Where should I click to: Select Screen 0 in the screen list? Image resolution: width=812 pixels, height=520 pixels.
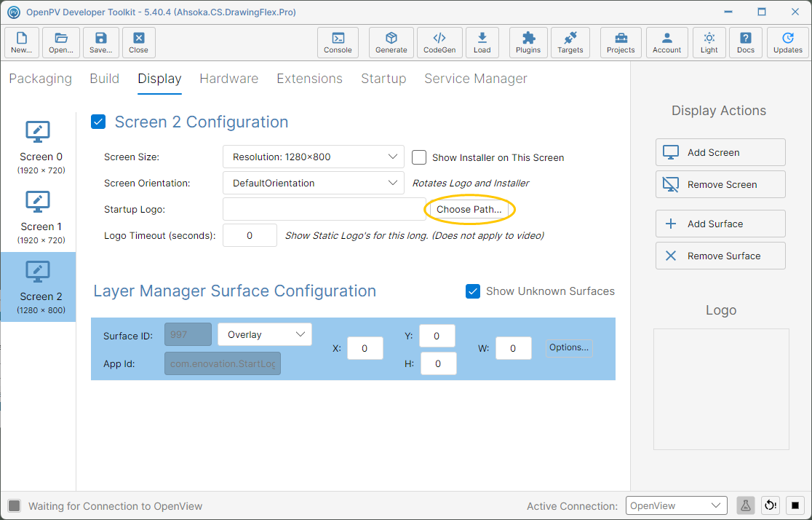click(x=39, y=147)
